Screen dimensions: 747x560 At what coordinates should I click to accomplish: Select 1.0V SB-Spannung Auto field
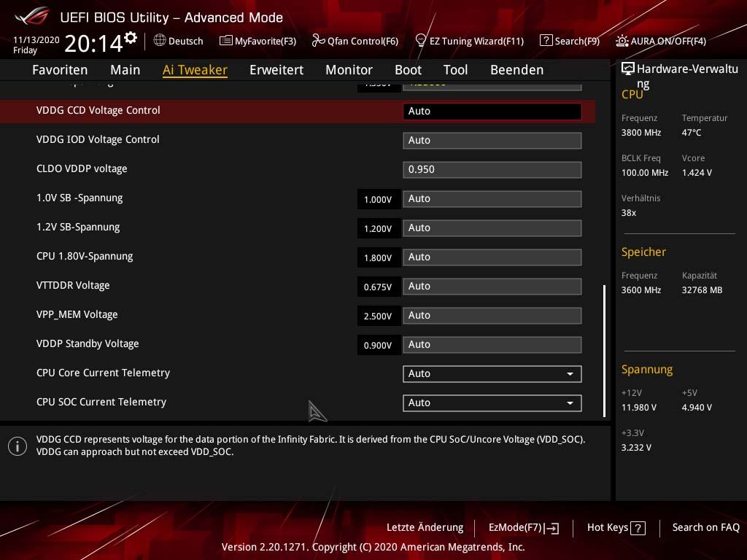(x=492, y=199)
